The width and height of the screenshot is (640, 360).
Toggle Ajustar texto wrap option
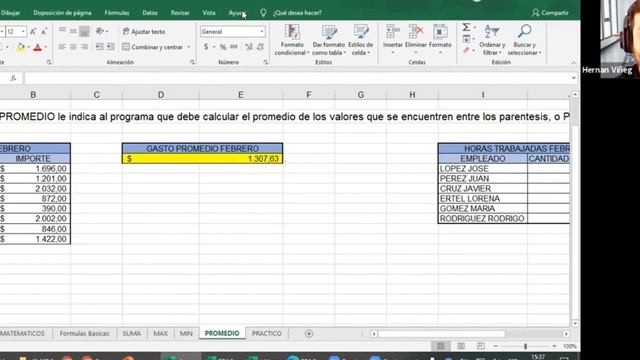144,31
